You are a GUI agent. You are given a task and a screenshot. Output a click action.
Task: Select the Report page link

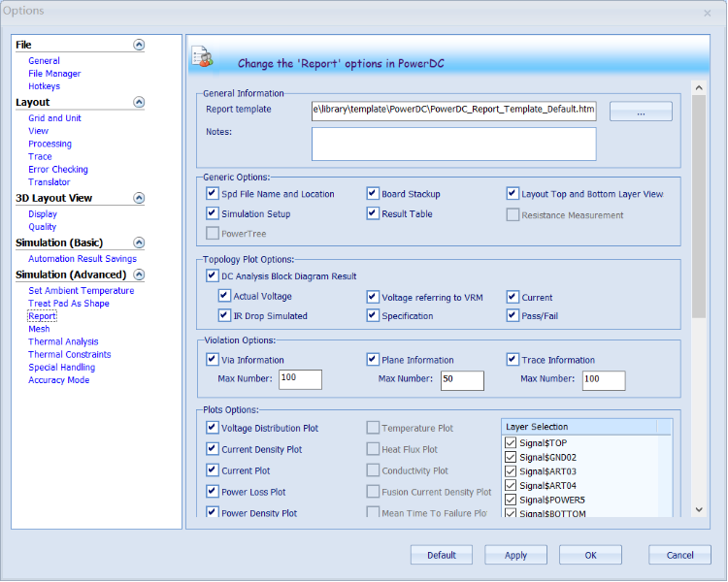pyautogui.click(x=43, y=316)
